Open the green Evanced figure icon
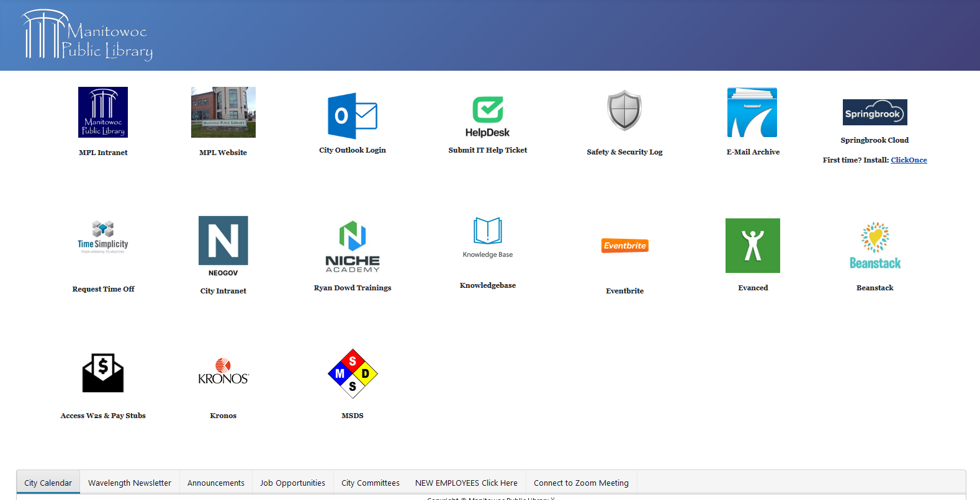This screenshot has width=980, height=500. [x=753, y=246]
